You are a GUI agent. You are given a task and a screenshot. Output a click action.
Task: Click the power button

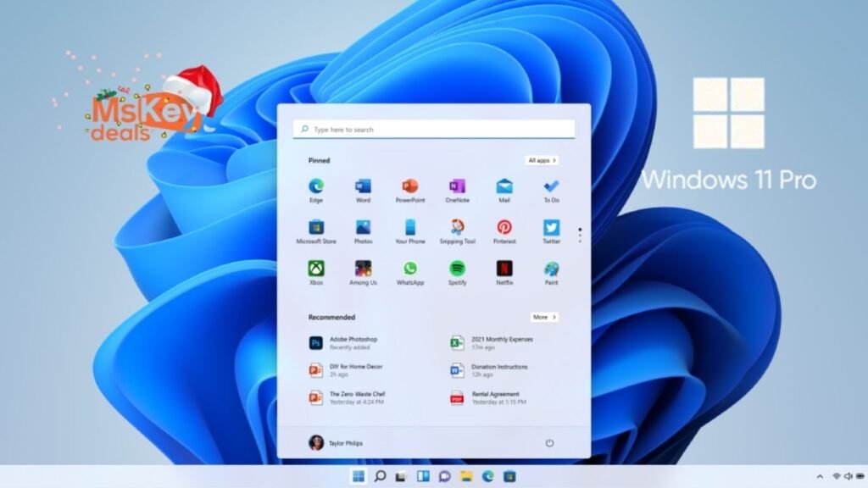pos(551,442)
